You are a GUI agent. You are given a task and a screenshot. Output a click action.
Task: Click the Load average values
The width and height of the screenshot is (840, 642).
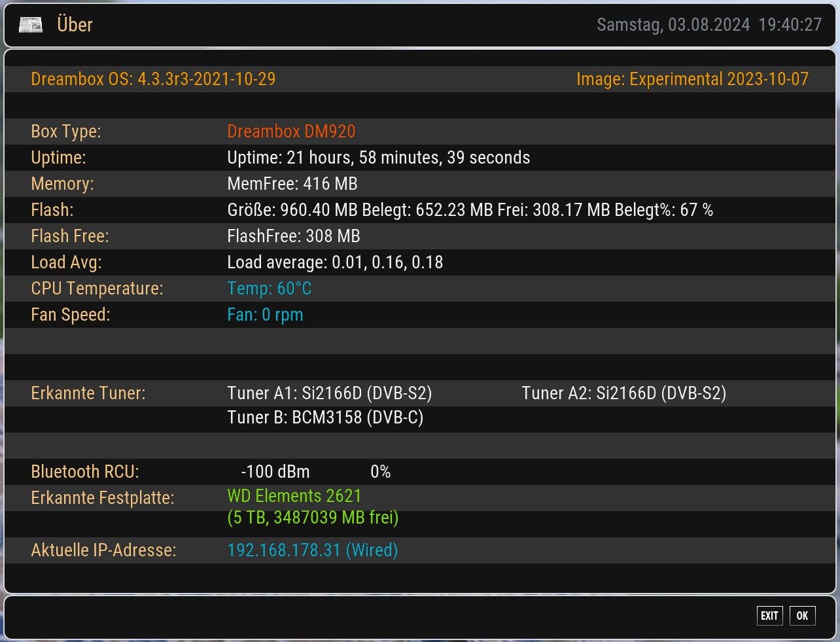click(334, 262)
